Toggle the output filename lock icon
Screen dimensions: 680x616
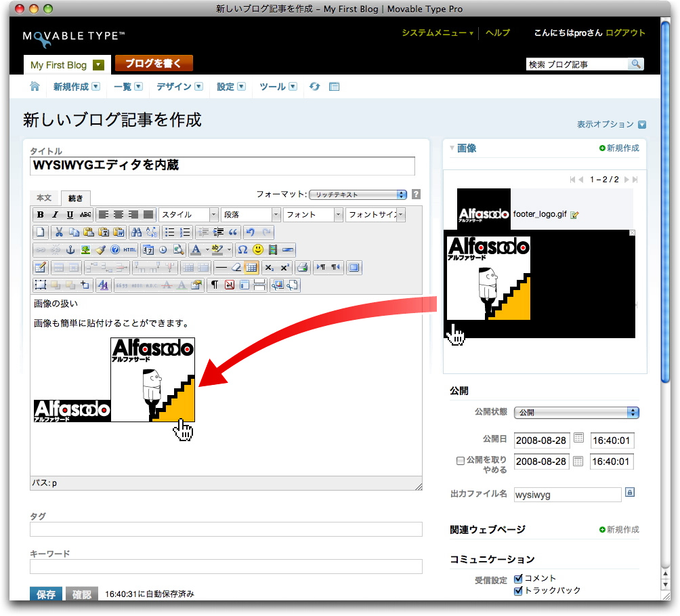(x=630, y=493)
